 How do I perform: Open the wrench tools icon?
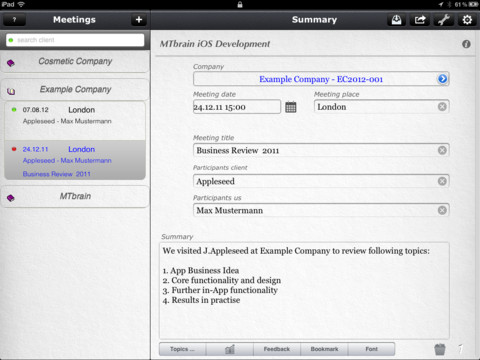[444, 20]
